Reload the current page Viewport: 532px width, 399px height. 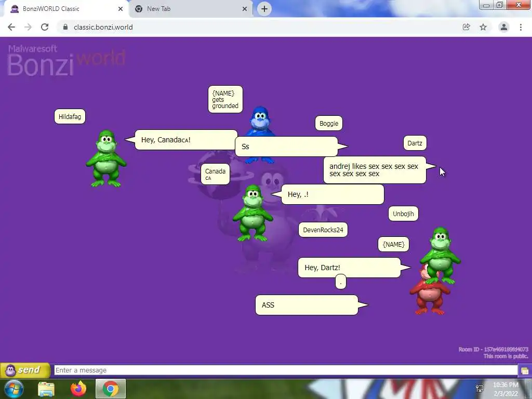[45, 27]
